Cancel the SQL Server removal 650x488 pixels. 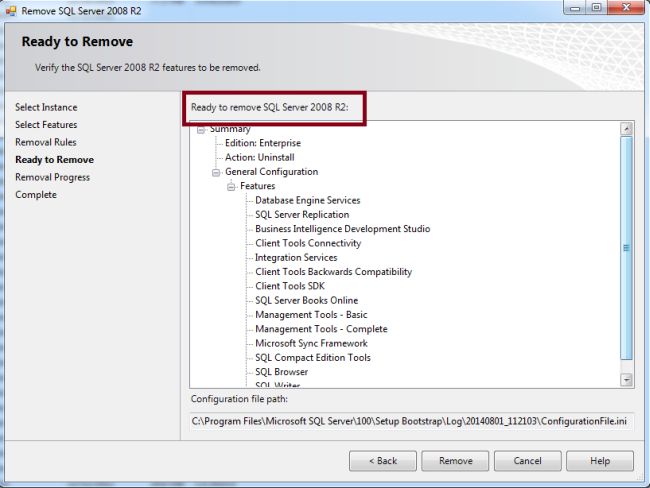click(527, 461)
